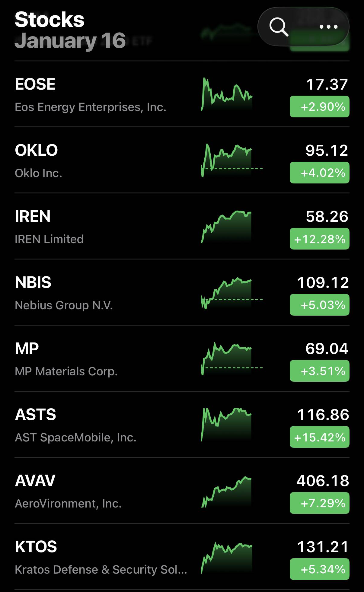Open MP Materials Corp. stock details

(x=66, y=371)
